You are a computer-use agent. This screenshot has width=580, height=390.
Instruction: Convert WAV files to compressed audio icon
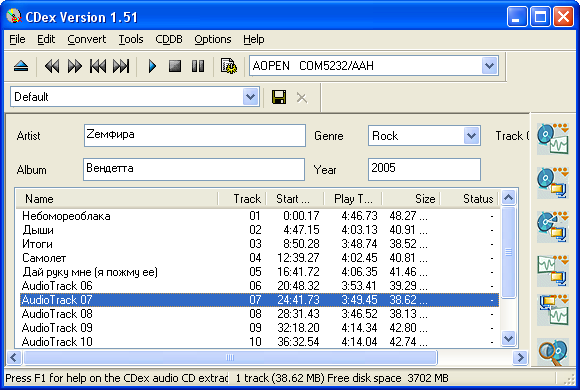pos(553,270)
